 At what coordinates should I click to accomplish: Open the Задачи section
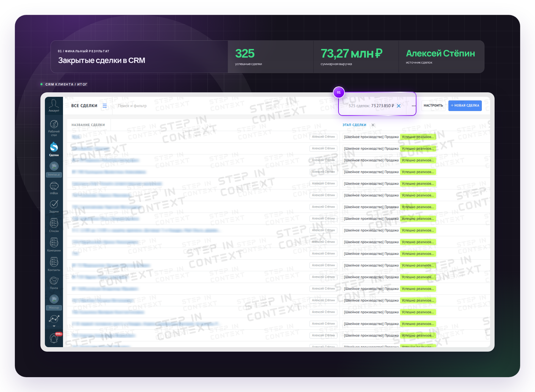click(x=54, y=206)
